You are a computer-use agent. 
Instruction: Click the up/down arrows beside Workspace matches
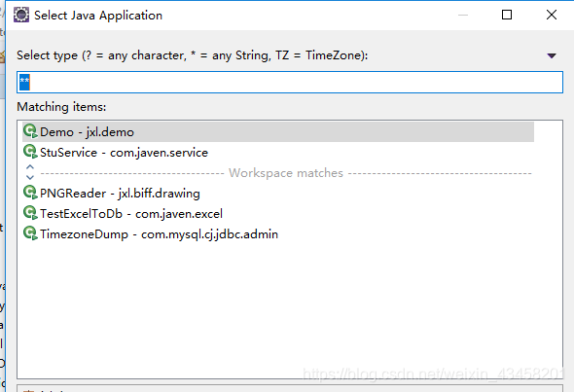30,172
